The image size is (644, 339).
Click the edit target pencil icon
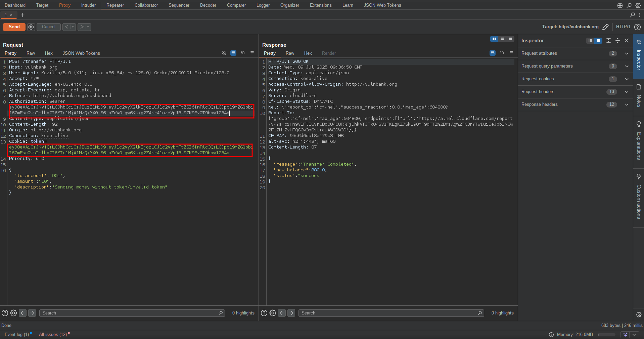[605, 27]
